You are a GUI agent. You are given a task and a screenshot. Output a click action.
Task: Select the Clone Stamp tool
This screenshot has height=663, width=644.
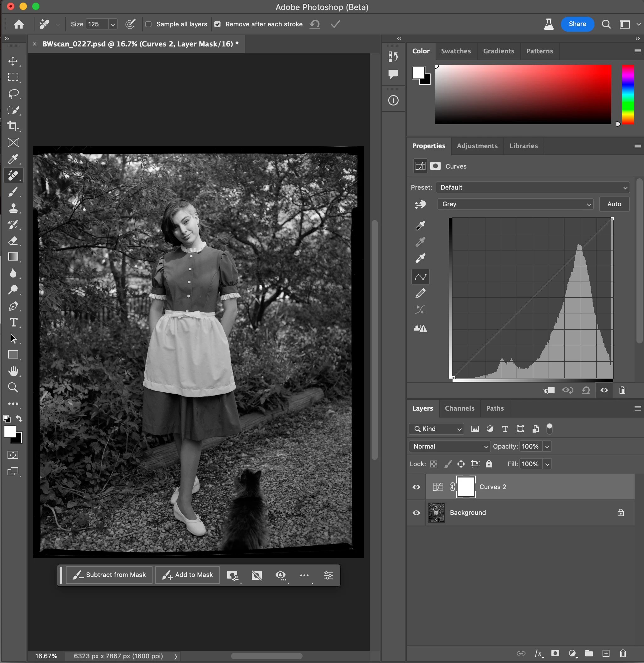click(13, 208)
